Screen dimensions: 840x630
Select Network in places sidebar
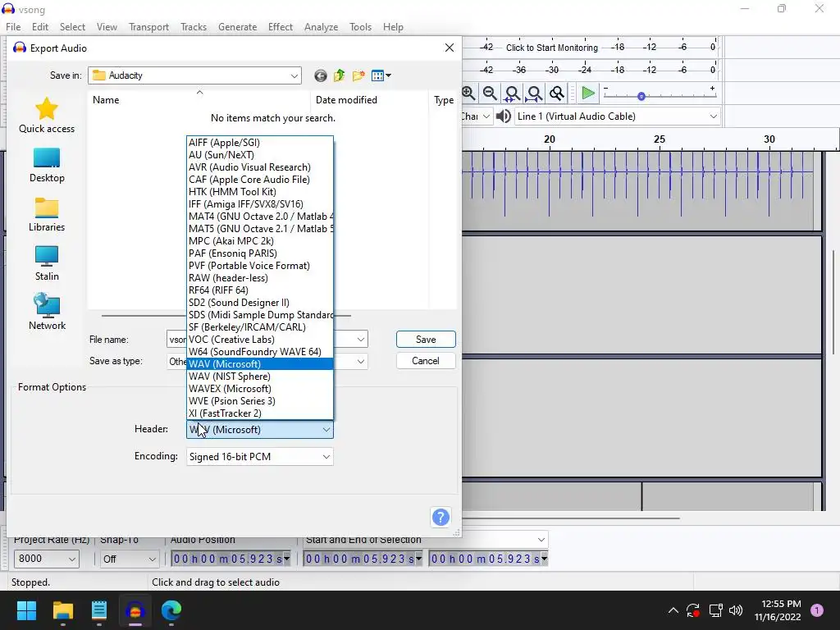pyautogui.click(x=47, y=313)
